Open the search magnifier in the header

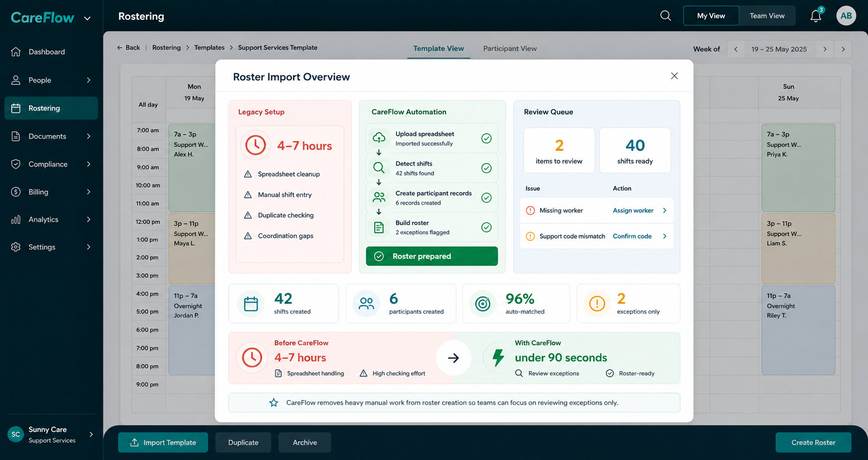point(665,16)
